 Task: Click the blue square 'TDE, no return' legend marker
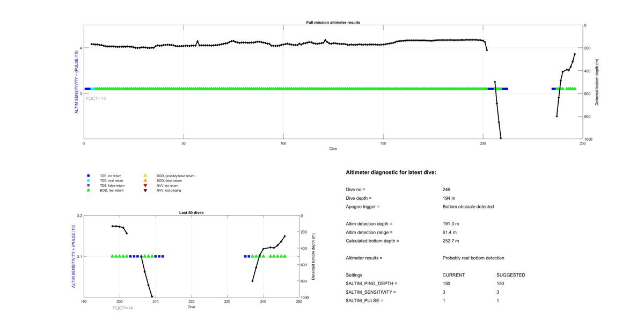point(88,176)
